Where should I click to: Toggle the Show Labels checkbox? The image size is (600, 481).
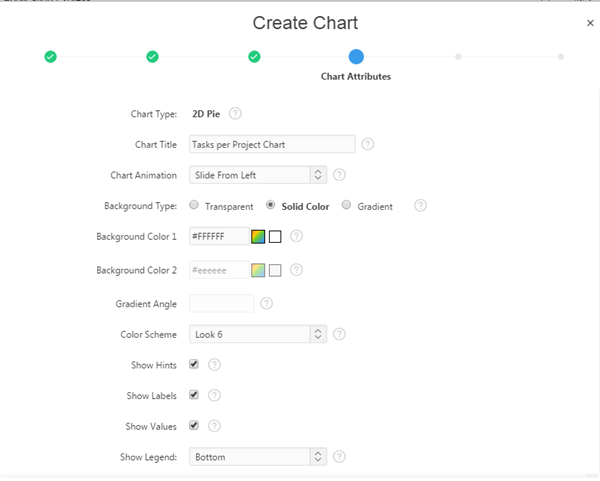[194, 395]
